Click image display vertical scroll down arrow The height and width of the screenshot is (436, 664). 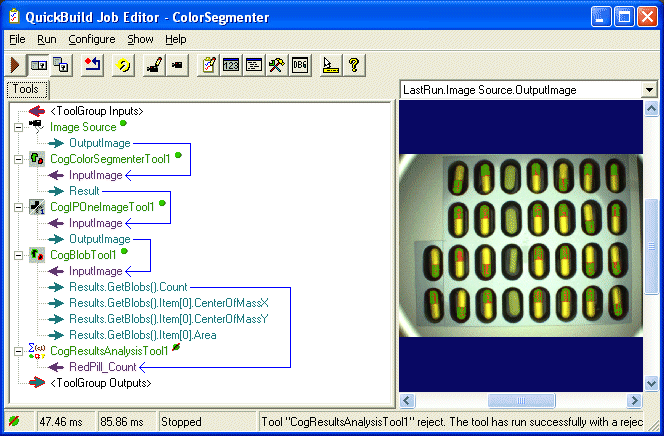tap(651, 384)
